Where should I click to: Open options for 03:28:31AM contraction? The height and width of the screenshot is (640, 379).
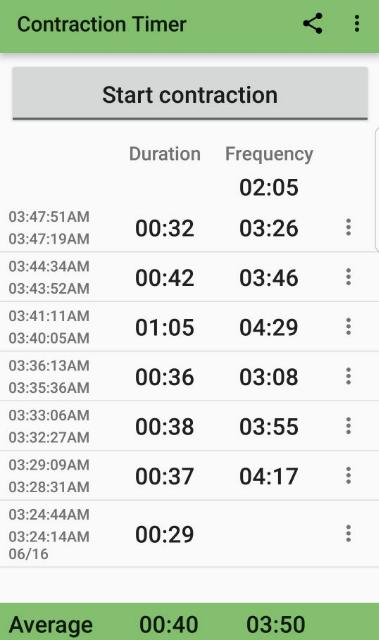[x=348, y=476]
